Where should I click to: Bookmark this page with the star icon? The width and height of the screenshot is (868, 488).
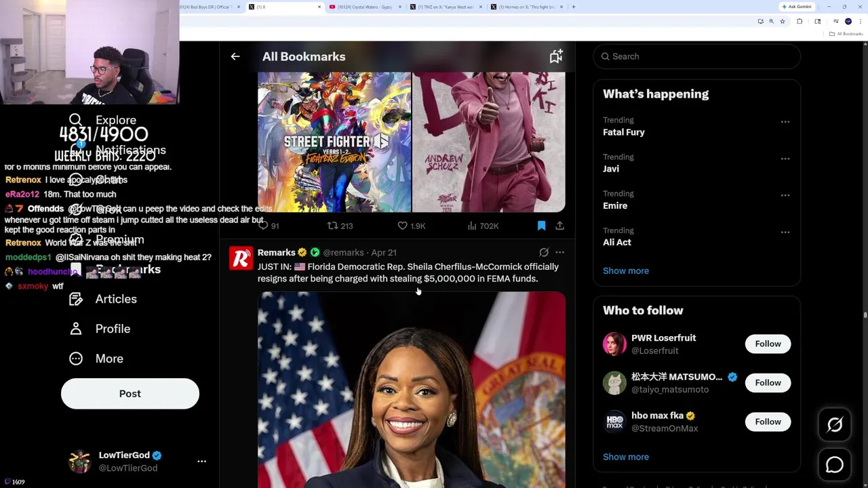point(782,22)
